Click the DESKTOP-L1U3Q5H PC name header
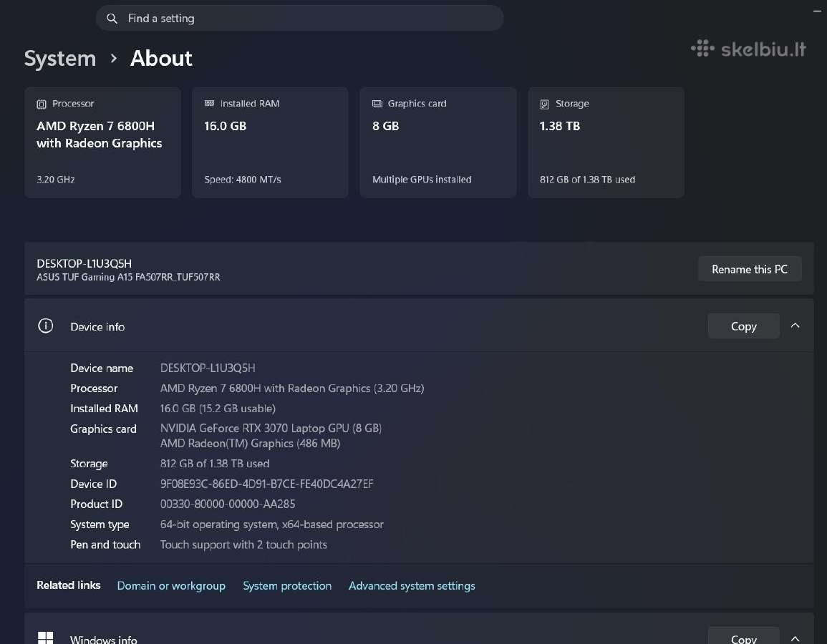Screen dimensions: 827x644 click(84, 263)
